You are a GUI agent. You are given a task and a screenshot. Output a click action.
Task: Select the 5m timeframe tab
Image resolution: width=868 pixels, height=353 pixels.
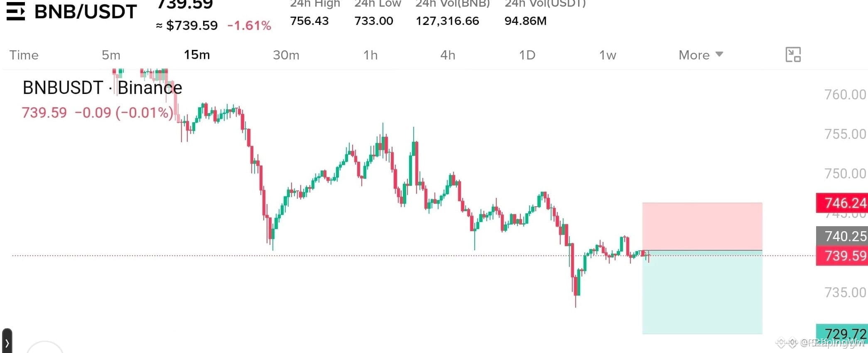(111, 55)
